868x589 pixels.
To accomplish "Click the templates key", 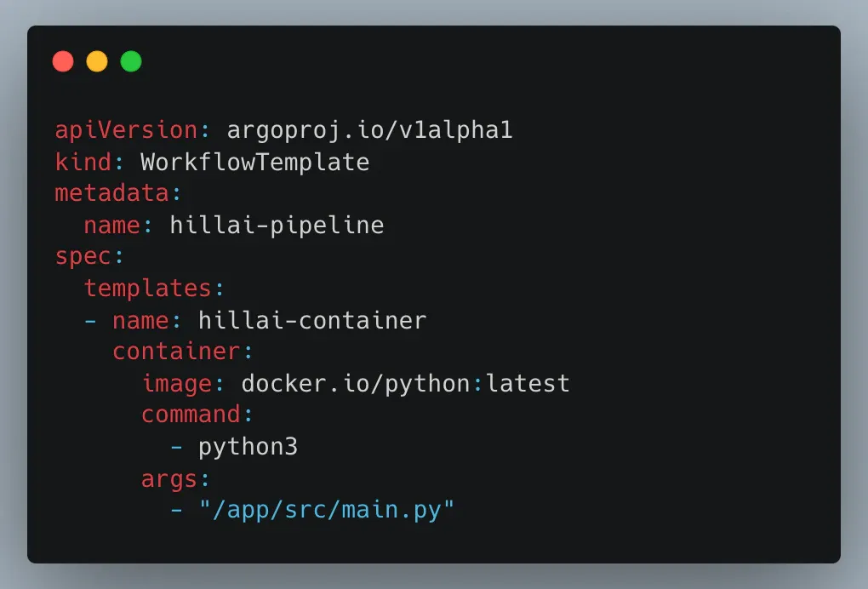I will coord(148,288).
